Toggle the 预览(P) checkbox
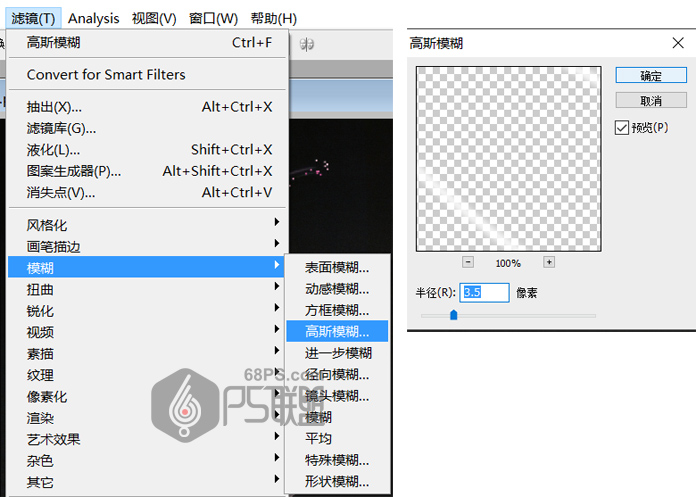 pos(622,128)
